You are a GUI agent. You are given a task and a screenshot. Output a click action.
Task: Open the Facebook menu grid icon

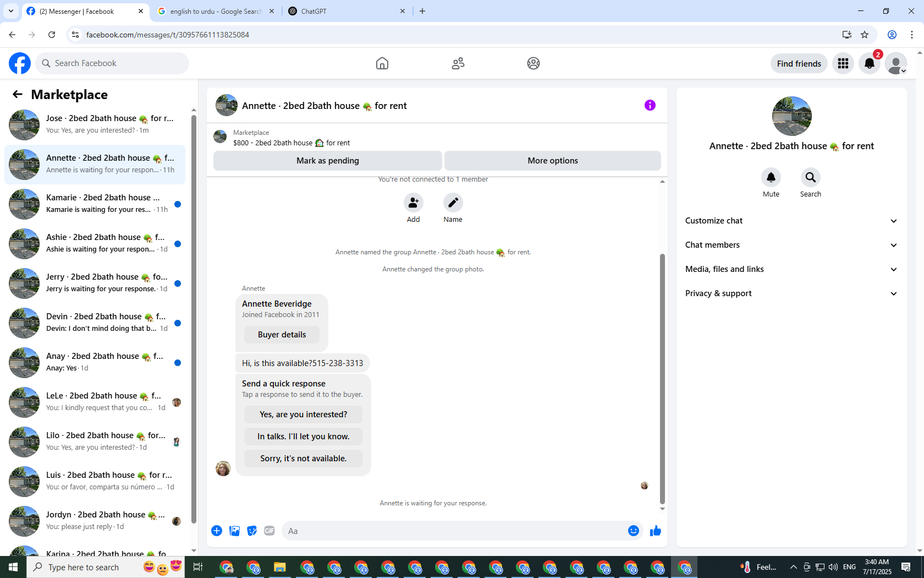click(x=843, y=63)
